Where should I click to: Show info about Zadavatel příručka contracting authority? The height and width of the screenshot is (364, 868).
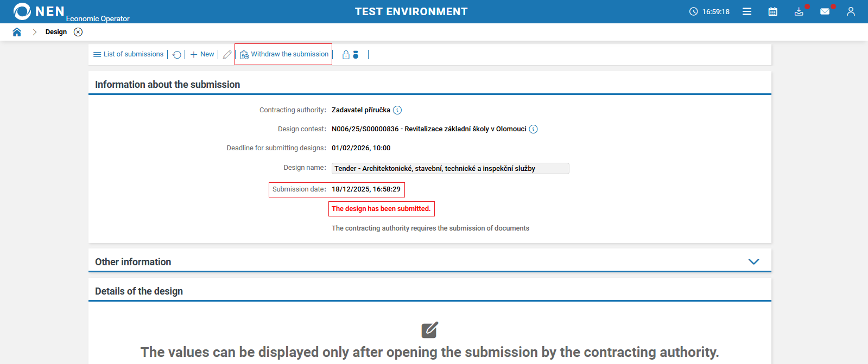coord(397,110)
